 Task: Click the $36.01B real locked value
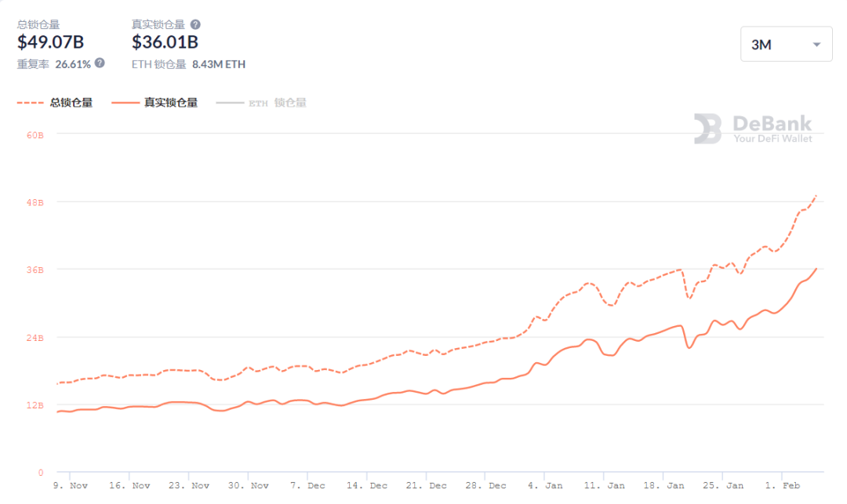coord(165,42)
